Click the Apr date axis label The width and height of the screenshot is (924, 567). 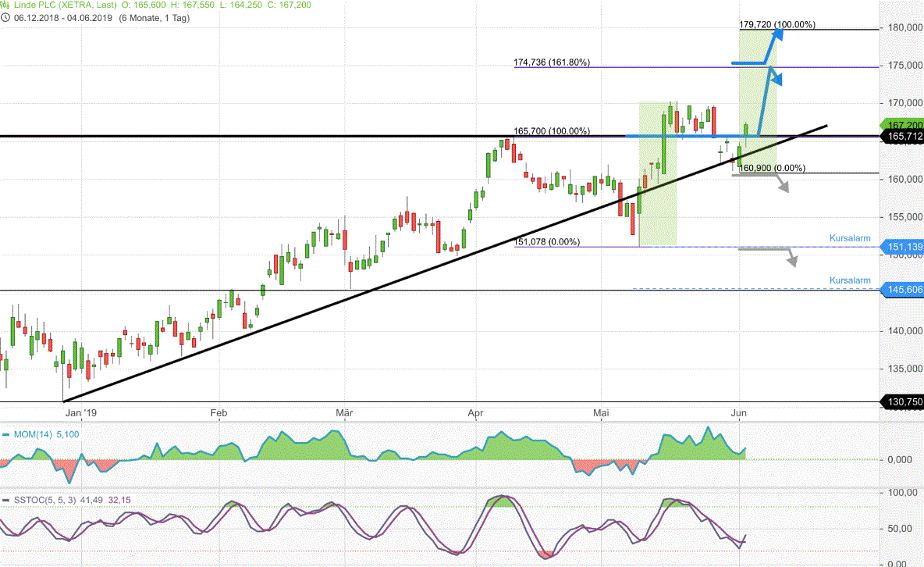click(x=475, y=413)
